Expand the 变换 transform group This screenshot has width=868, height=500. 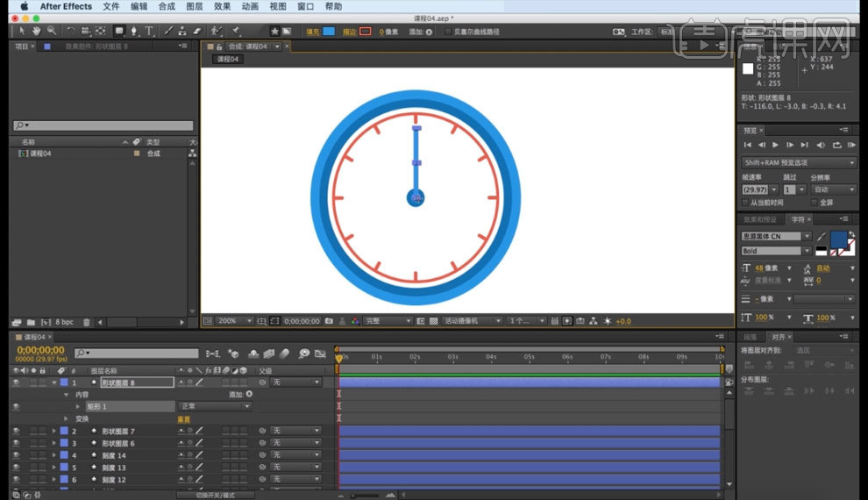66,419
